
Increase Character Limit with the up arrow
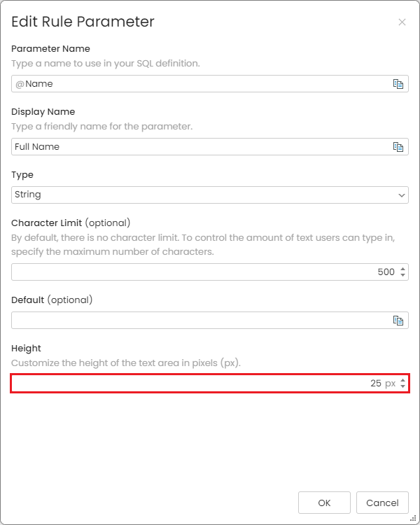[402, 269]
